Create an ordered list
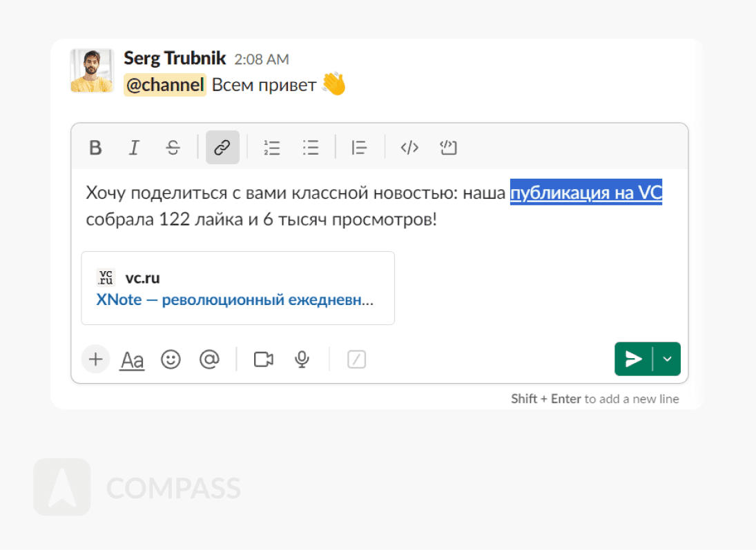Viewport: 756px width, 550px height. click(x=272, y=147)
